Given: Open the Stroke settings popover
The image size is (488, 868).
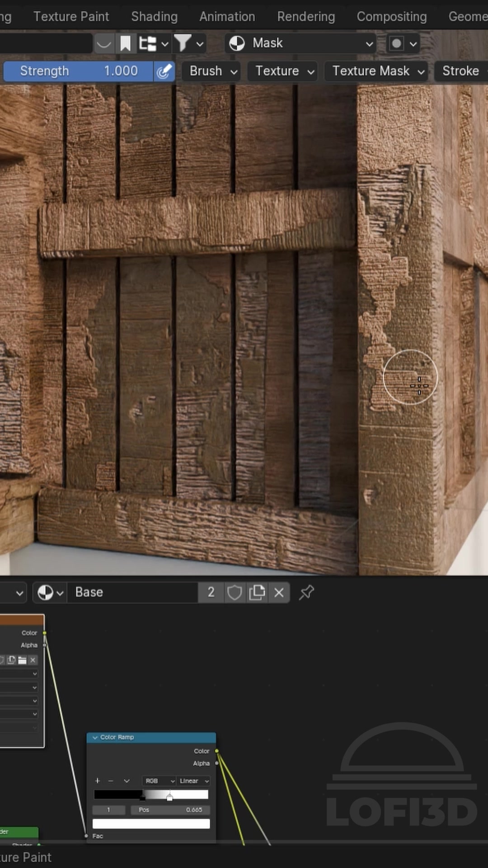Looking at the screenshot, I should 461,71.
